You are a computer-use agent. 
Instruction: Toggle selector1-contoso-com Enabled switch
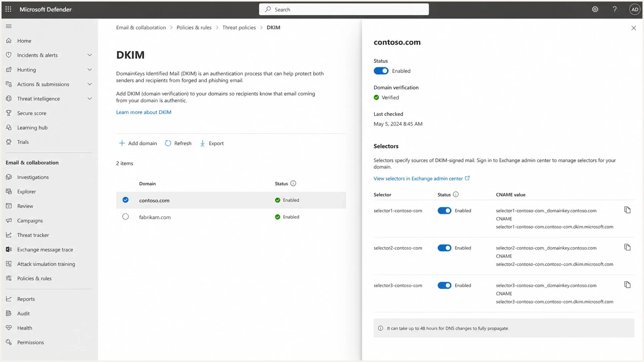[x=444, y=210]
